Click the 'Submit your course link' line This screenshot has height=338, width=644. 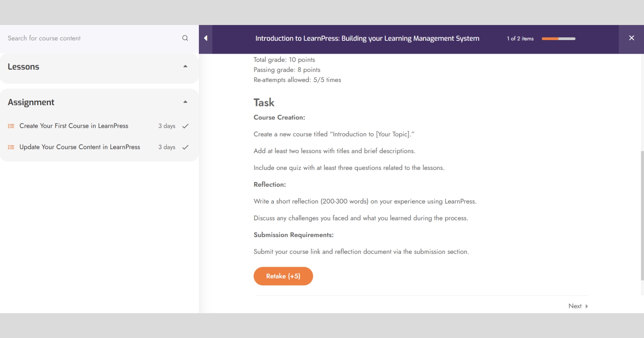pyautogui.click(x=361, y=252)
